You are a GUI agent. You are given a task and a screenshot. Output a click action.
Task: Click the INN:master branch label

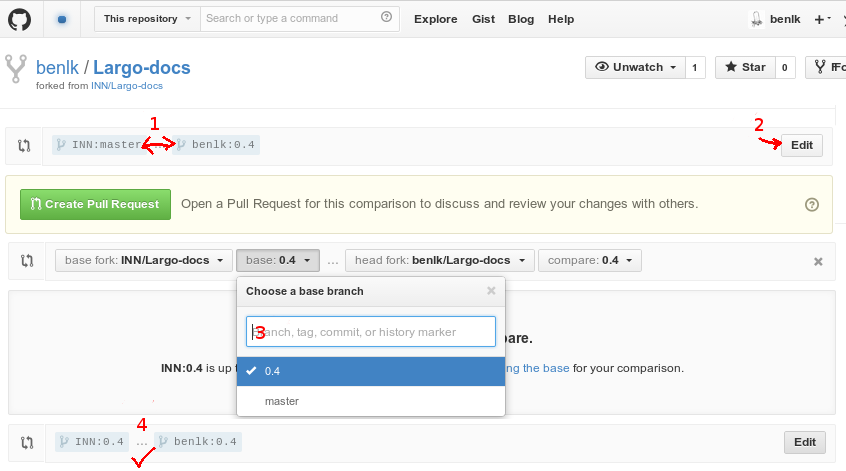click(101, 145)
